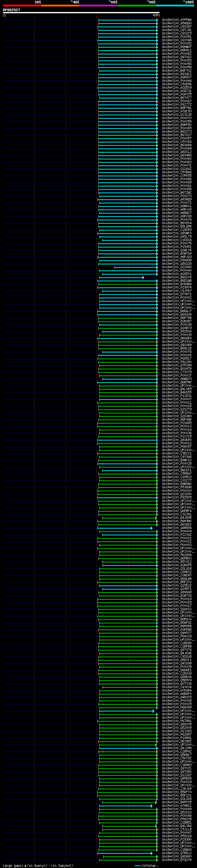This screenshot has width=197, height=868.
Task: Click label UniRef100_P68517
Action: coord(177,358)
